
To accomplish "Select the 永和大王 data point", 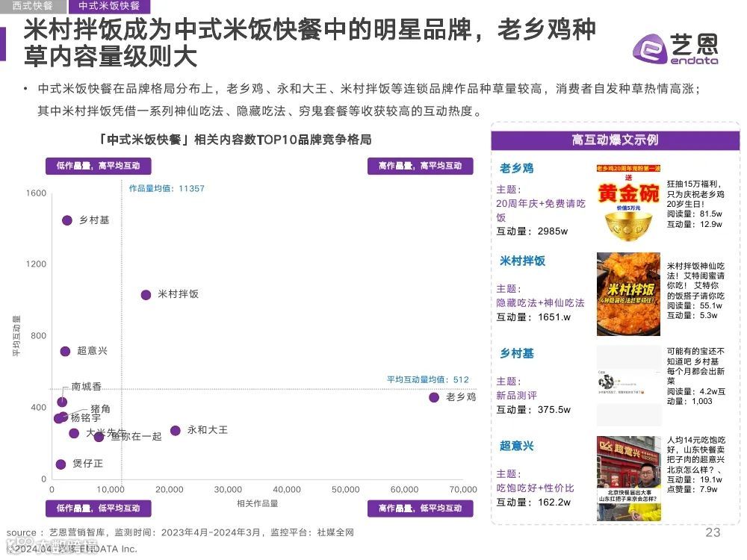I will (x=176, y=431).
